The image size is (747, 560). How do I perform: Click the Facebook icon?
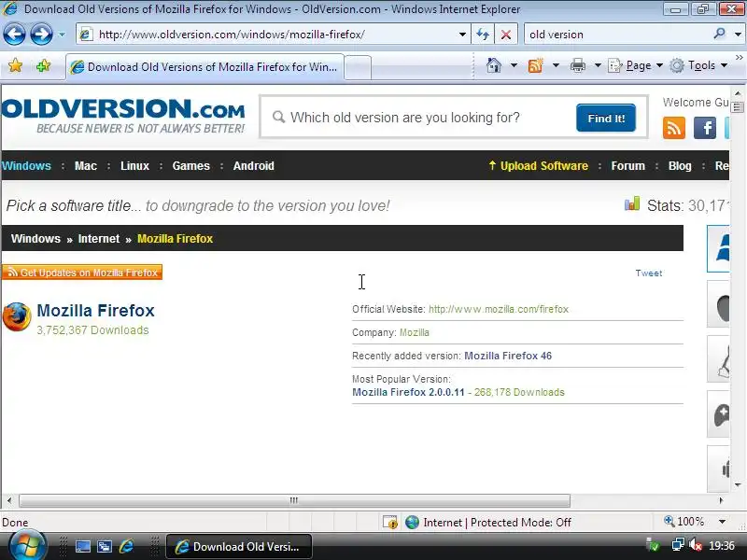(705, 128)
